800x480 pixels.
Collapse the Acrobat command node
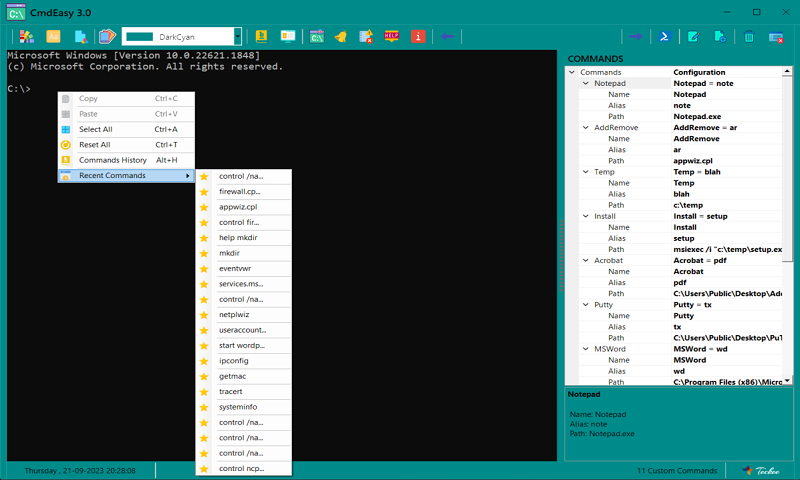tap(586, 260)
